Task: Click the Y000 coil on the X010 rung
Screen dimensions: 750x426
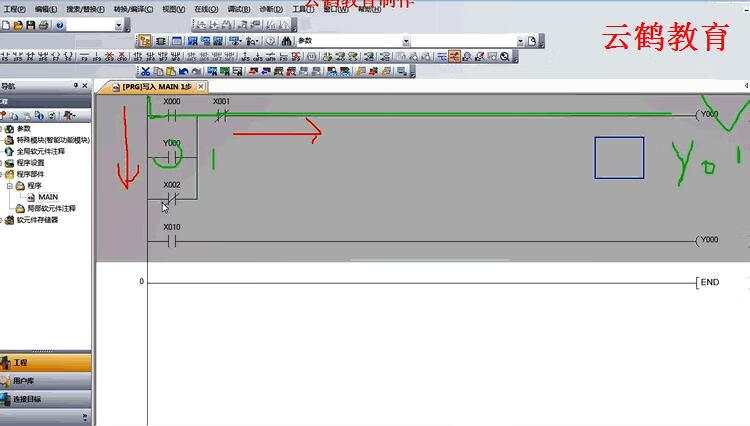Action: point(707,240)
